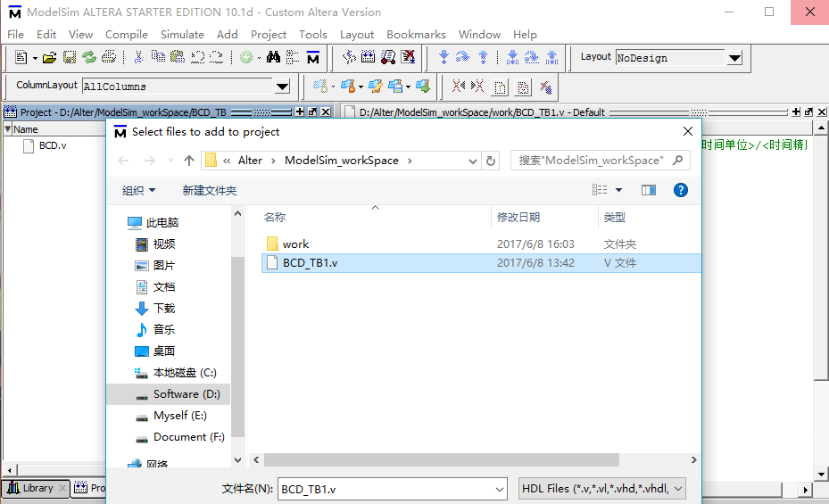Click the Simulate toolbar icon
Viewport: 829px width, 504px height.
point(388,57)
